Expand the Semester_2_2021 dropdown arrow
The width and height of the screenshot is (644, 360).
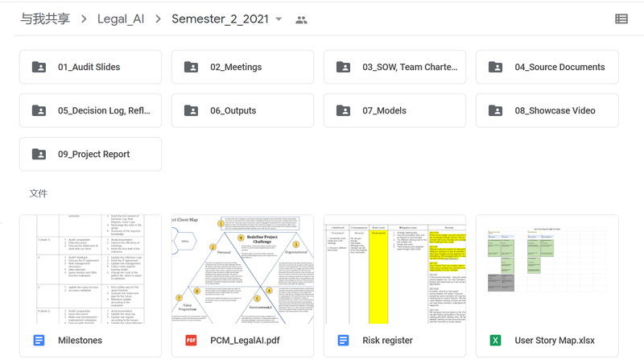(279, 19)
